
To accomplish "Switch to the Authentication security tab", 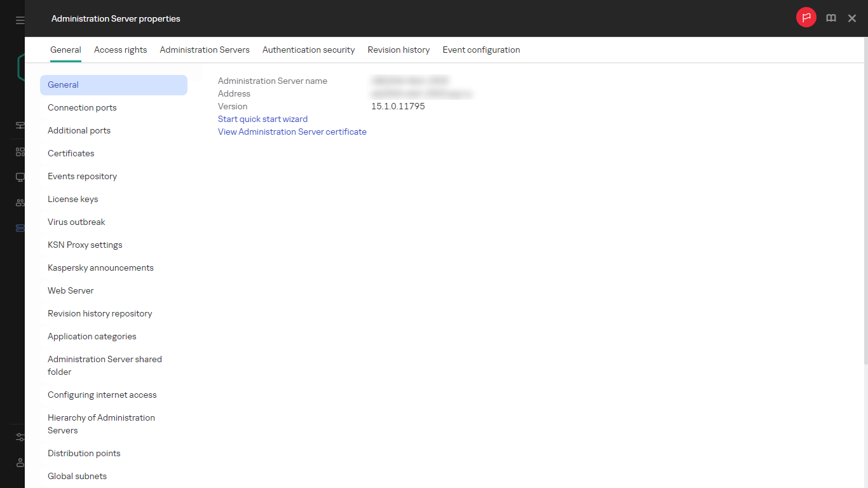I will (x=308, y=50).
